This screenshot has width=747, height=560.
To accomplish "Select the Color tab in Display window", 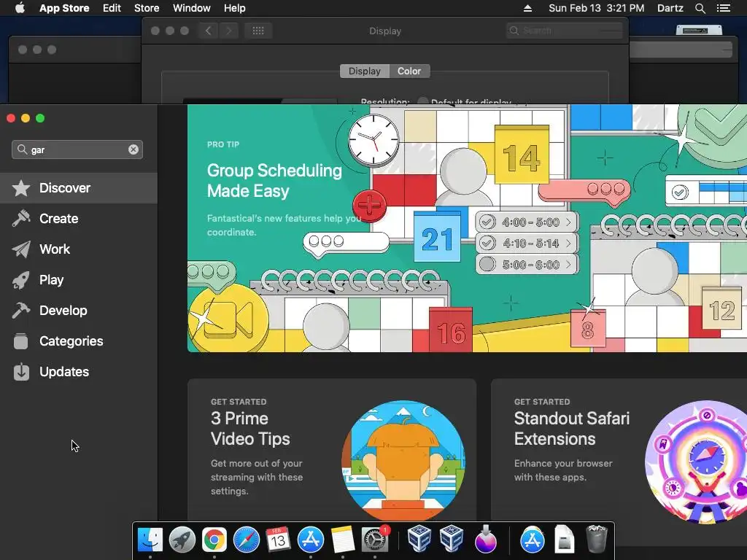I will coord(409,71).
